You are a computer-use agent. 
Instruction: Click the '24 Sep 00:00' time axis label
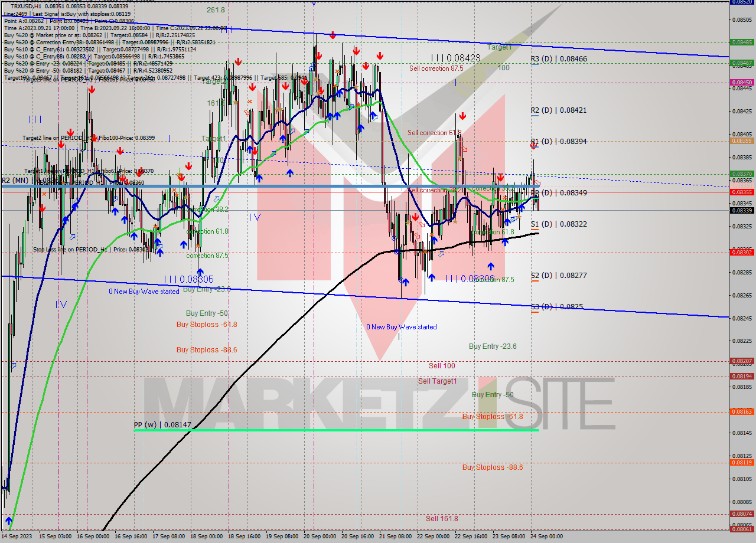tap(547, 537)
